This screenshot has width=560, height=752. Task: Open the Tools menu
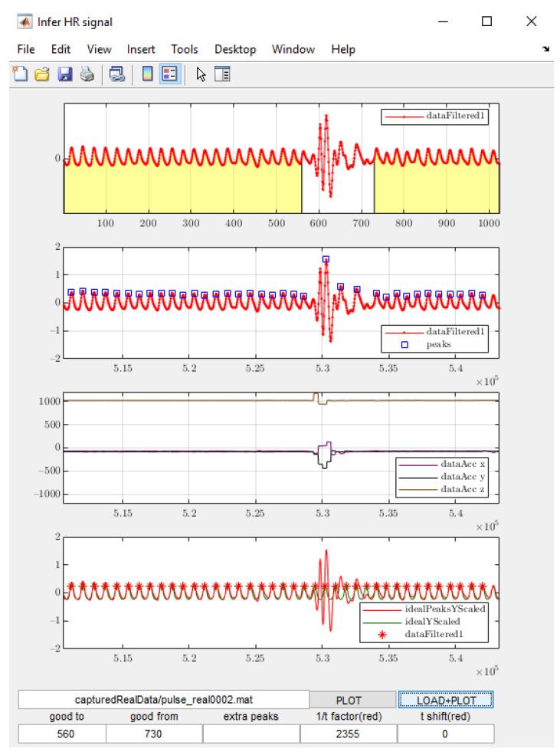coord(184,49)
